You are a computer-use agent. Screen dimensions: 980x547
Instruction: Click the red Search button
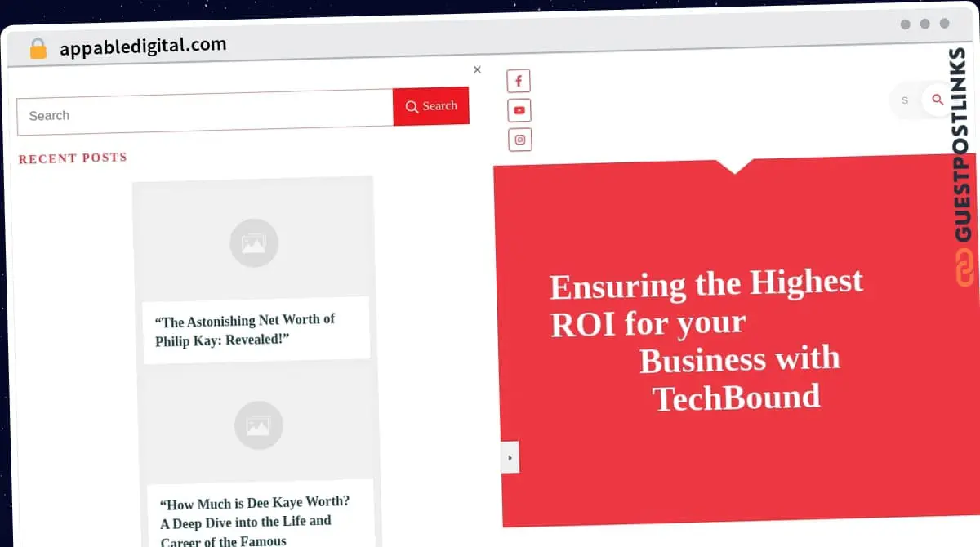point(431,106)
